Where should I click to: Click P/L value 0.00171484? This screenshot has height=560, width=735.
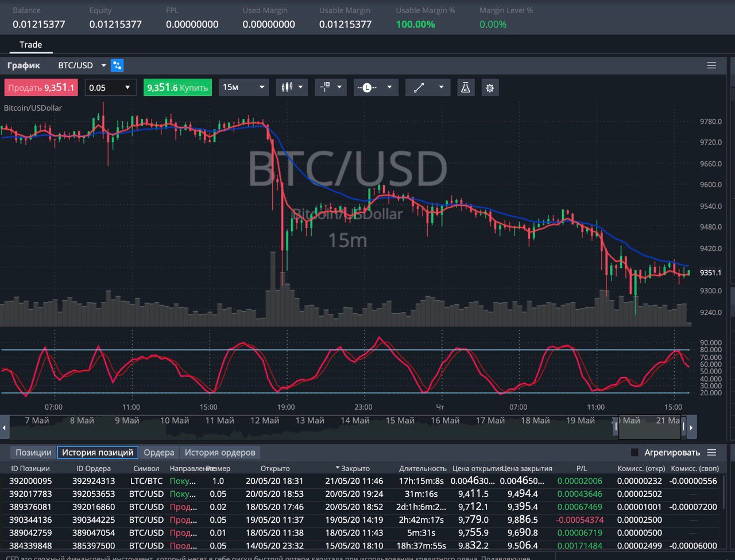coord(580,546)
